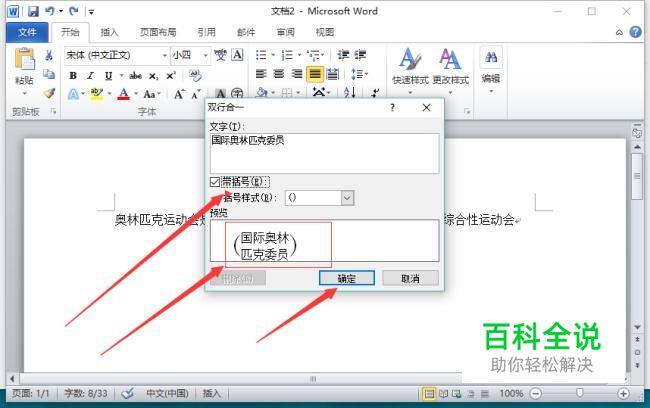Grow font size with large A icon
The width and height of the screenshot is (650, 408).
(x=179, y=94)
